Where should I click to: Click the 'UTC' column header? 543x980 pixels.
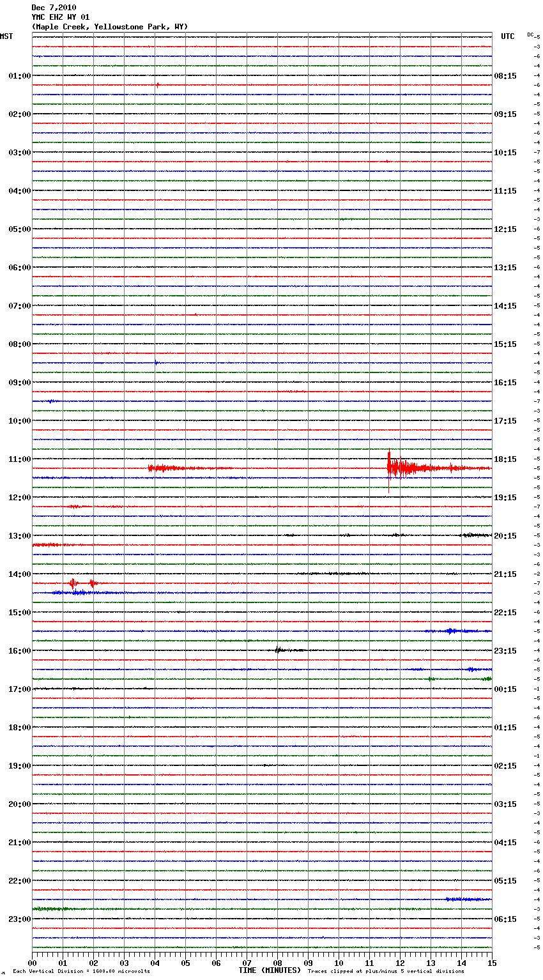click(508, 36)
